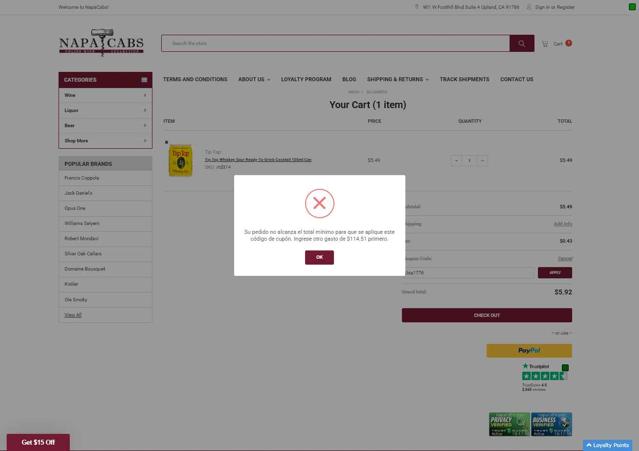639x451 pixels.
Task: Click the View All brands link
Action: 73,315
